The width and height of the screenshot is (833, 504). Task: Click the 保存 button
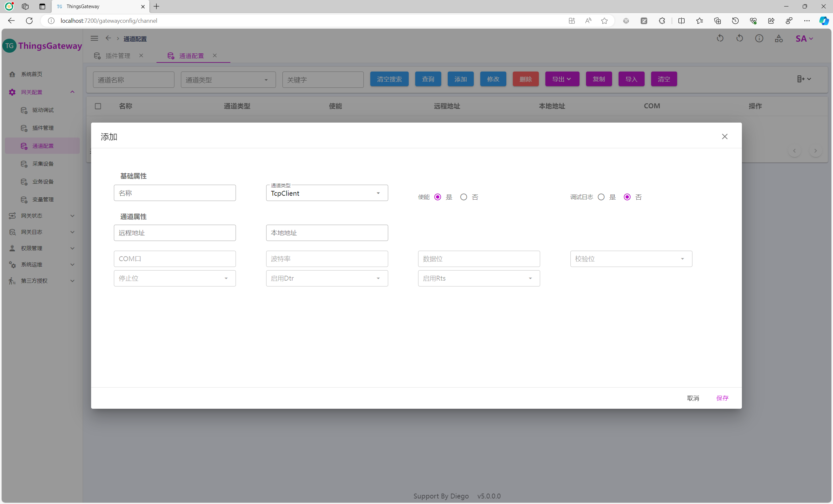tap(722, 398)
